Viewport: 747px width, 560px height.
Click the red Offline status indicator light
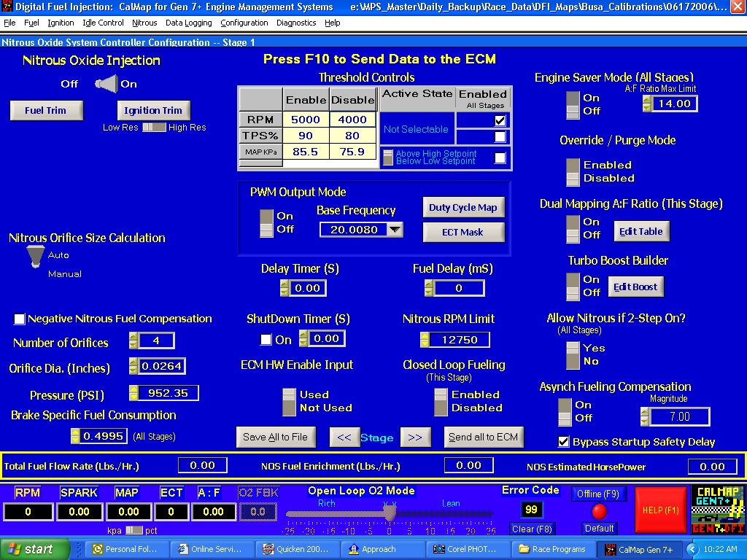point(599,511)
